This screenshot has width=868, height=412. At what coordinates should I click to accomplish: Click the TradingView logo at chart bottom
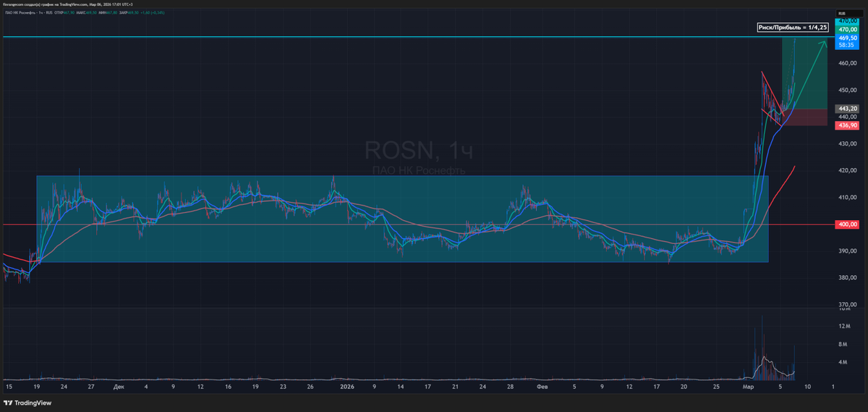(x=29, y=403)
